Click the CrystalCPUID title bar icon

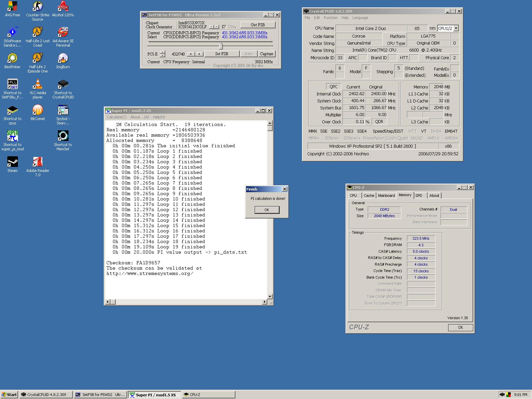tap(306, 11)
